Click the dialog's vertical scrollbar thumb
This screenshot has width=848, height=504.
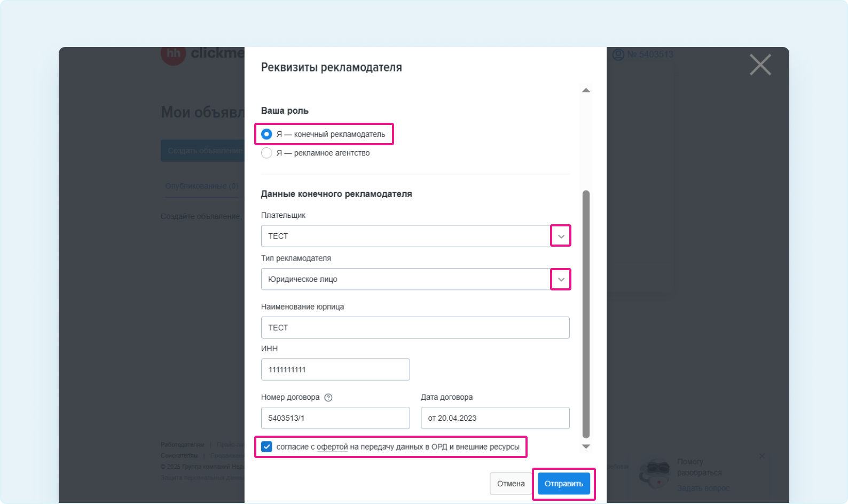pos(586,314)
